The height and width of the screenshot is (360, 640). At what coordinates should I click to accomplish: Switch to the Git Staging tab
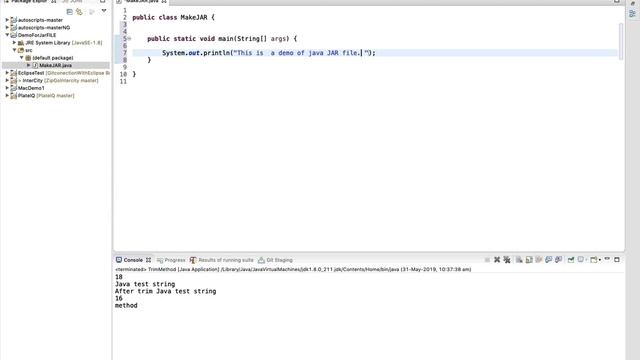click(x=276, y=260)
